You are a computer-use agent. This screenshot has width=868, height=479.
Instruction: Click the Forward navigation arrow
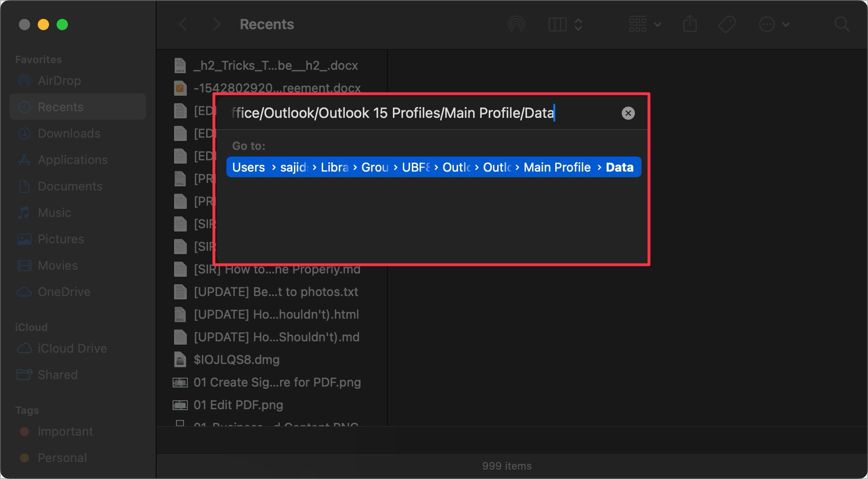(217, 24)
